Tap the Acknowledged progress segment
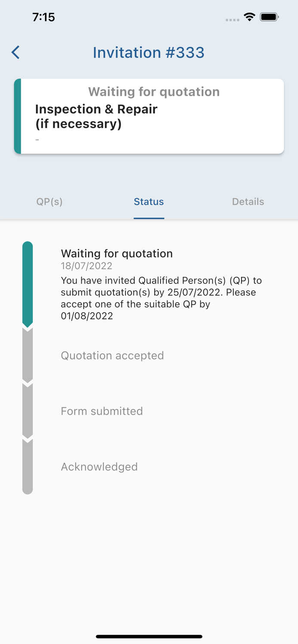 pos(28,467)
